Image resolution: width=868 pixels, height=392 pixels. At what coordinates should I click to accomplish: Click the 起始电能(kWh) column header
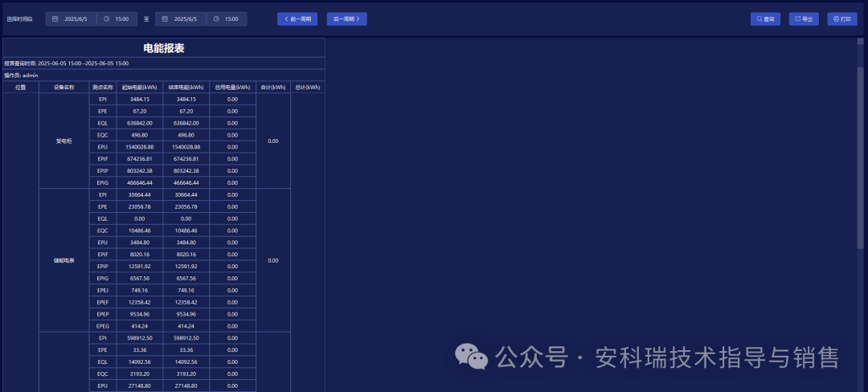point(140,88)
